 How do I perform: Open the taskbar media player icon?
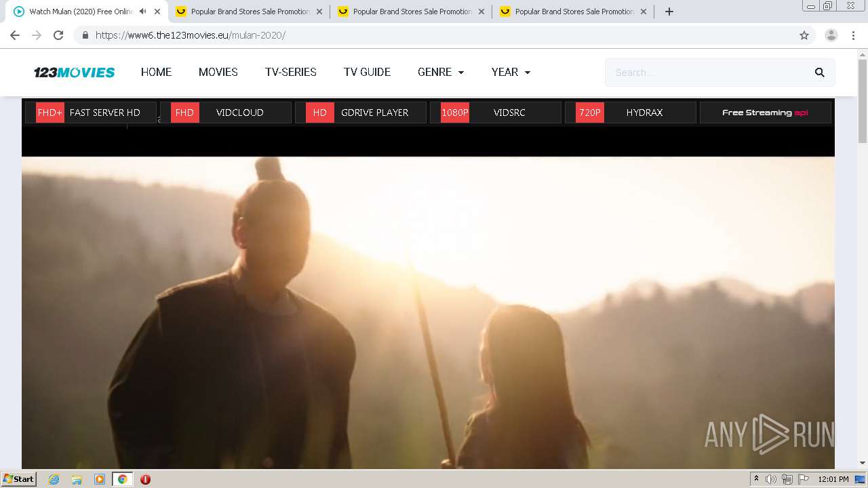pos(100,479)
